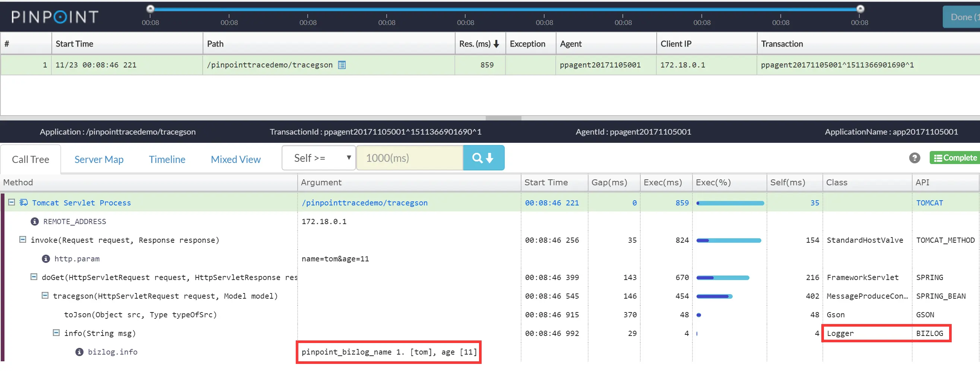Select the http.param row
The image size is (980, 371).
[490, 259]
